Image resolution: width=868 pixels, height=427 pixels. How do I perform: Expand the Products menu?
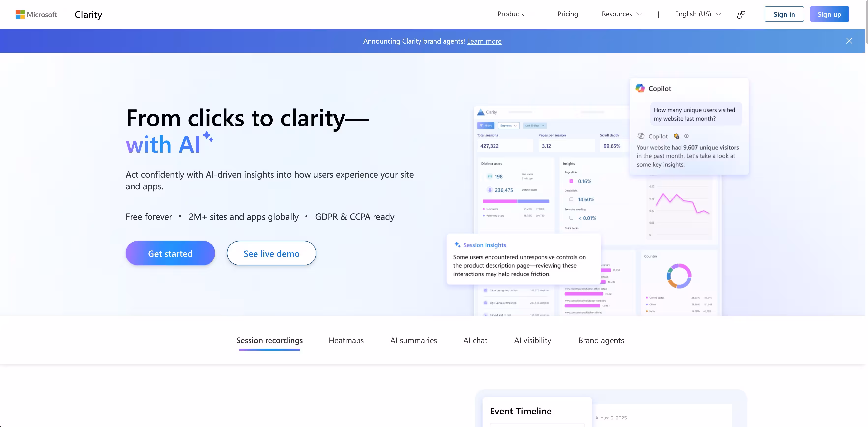click(x=516, y=14)
